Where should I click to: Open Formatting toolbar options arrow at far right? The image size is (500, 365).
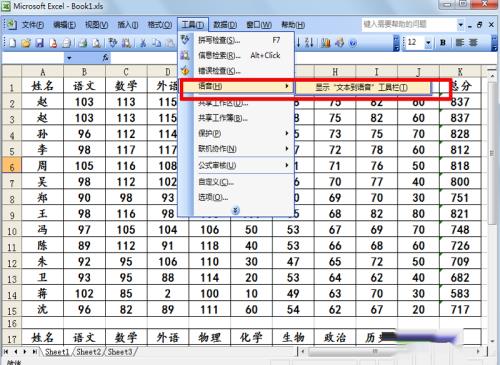(x=494, y=43)
